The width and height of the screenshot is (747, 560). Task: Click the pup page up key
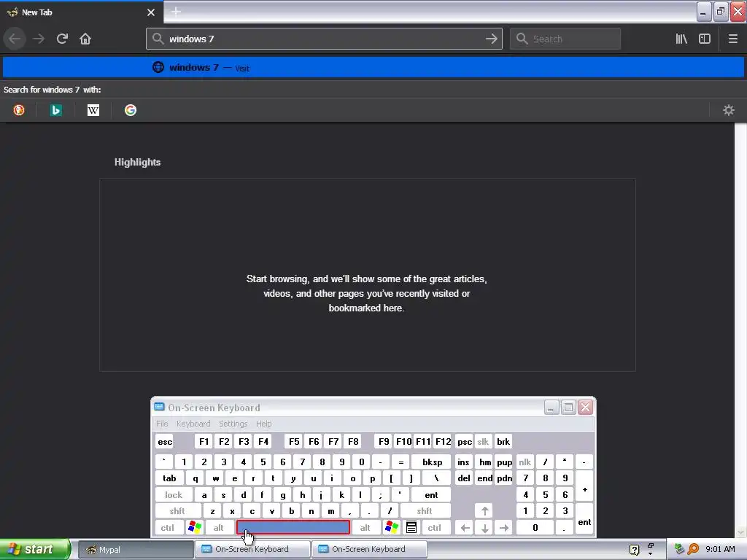pyautogui.click(x=504, y=462)
